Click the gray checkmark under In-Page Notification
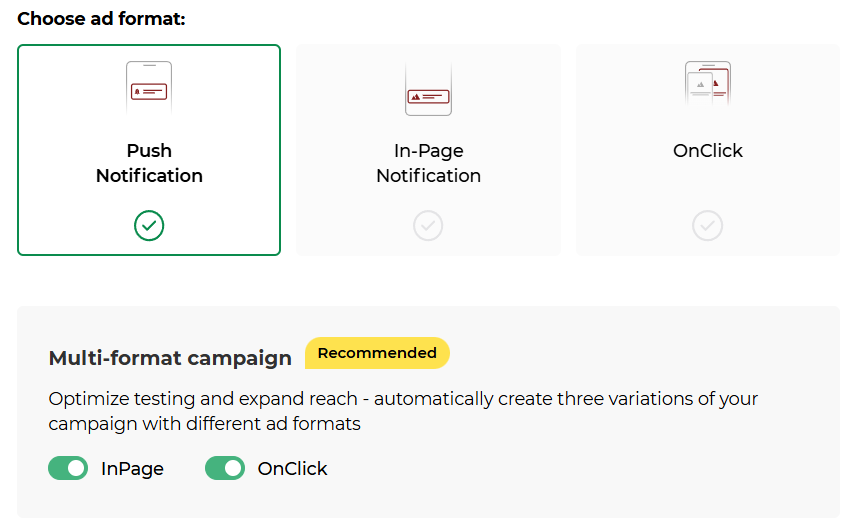 [428, 226]
